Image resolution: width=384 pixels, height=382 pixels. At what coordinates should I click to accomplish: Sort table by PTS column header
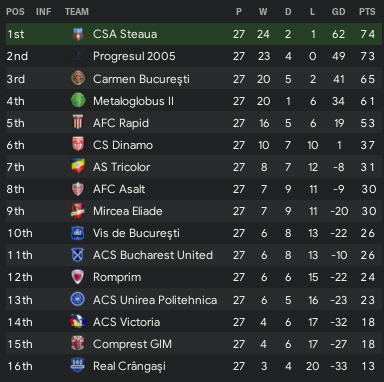click(367, 12)
